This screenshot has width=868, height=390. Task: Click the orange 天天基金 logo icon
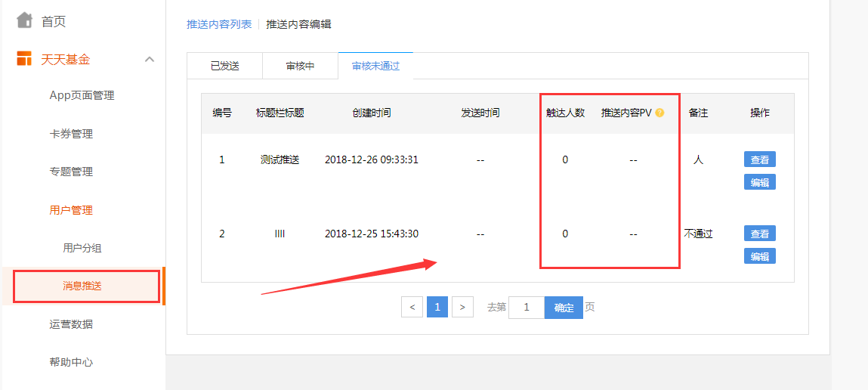(x=24, y=59)
